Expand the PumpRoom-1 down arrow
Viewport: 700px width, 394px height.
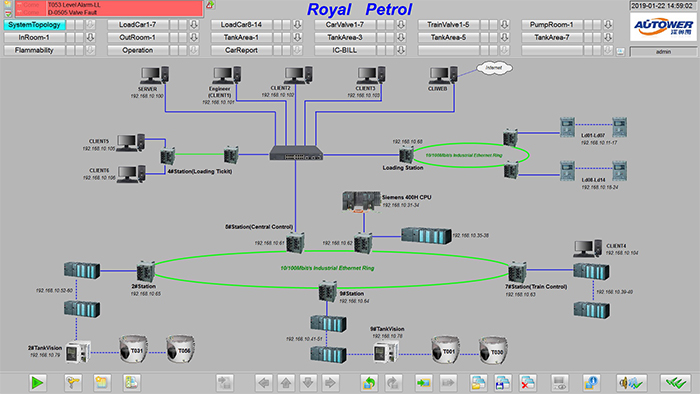click(608, 25)
